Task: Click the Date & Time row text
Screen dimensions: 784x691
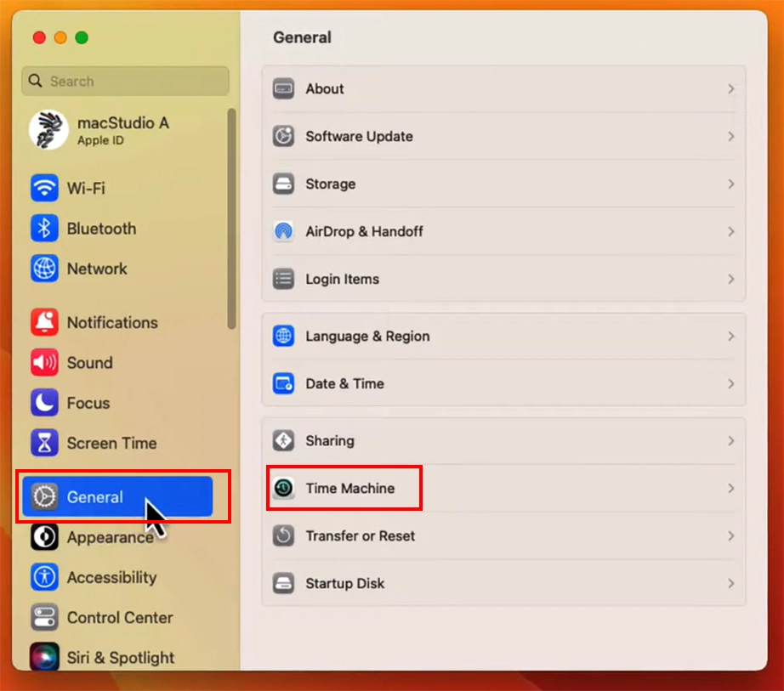Action: [x=344, y=383]
